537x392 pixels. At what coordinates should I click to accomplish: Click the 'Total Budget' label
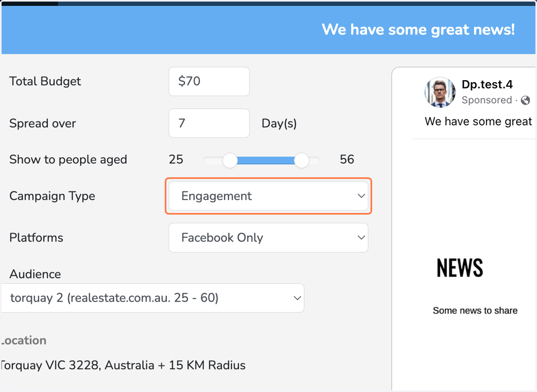pyautogui.click(x=45, y=81)
